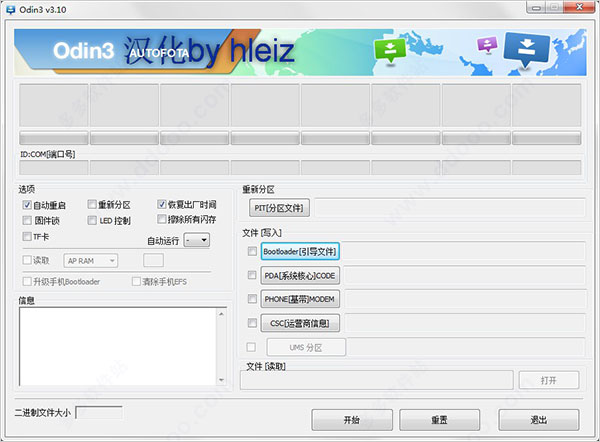This screenshot has height=442, width=600.
Task: Check the box beside PDA[系统核心]CODE
Action: [252, 275]
